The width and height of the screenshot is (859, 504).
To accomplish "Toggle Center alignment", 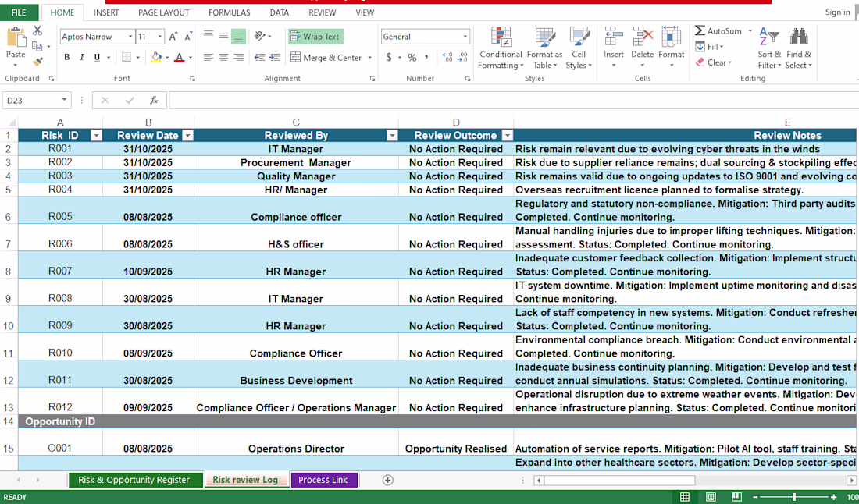I will tap(223, 57).
